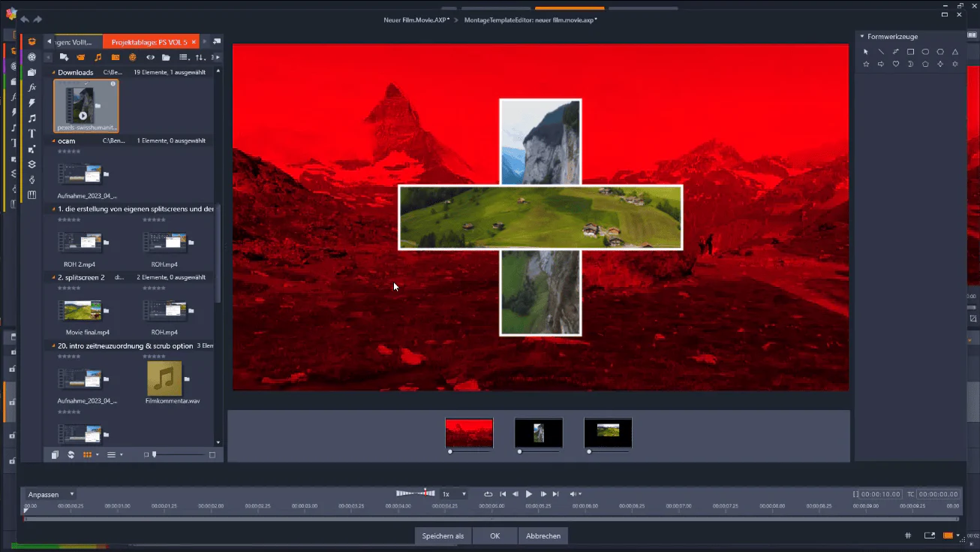This screenshot has height=552, width=980.
Task: Pick the star shape tool
Action: 866,65
